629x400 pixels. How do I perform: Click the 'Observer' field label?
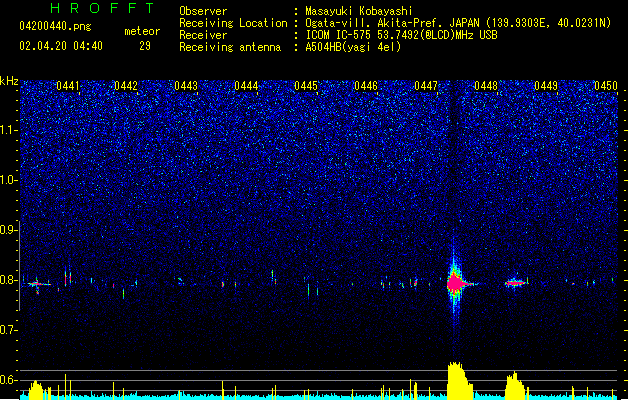(x=203, y=11)
